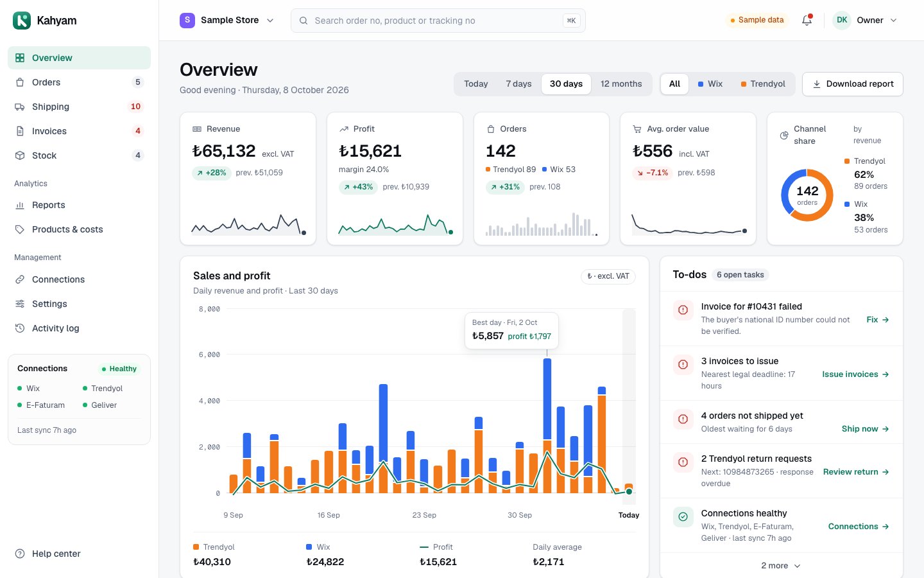Open the Sample Store switcher dropdown
This screenshot has height=578, width=924.
(x=227, y=21)
